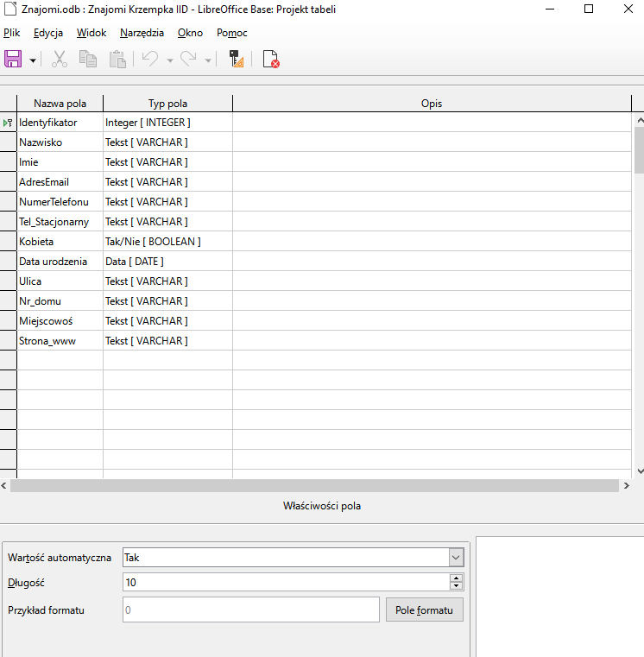Click the vertical scrollbar down arrow
The height and width of the screenshot is (657, 644).
tap(640, 471)
